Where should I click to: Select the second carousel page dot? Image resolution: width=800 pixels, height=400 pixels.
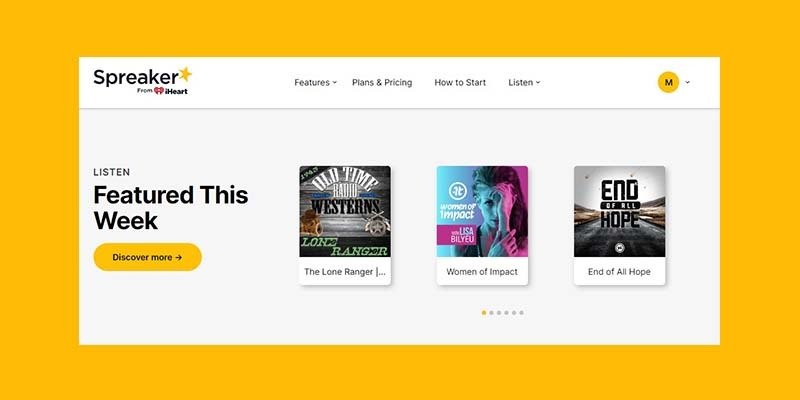(x=491, y=313)
